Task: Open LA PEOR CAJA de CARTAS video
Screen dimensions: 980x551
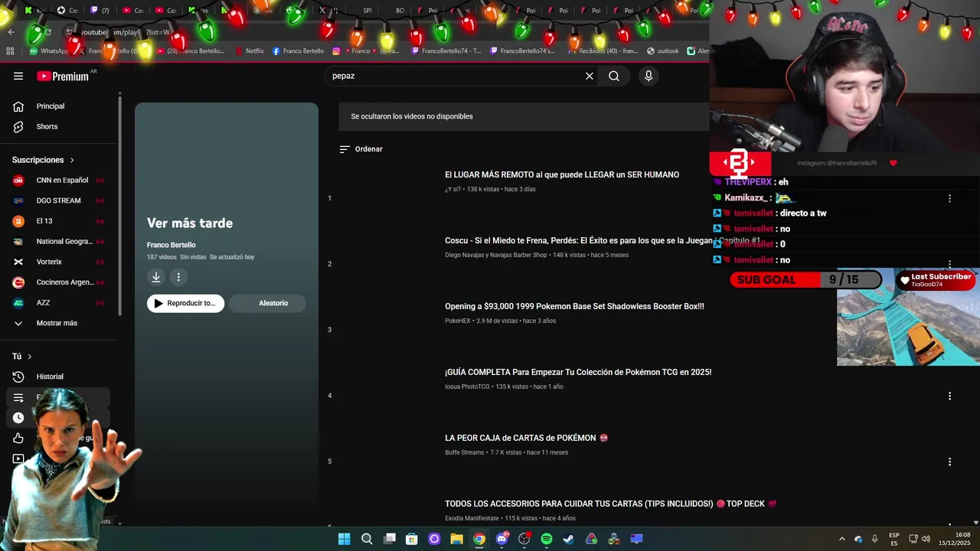Action: click(x=526, y=438)
